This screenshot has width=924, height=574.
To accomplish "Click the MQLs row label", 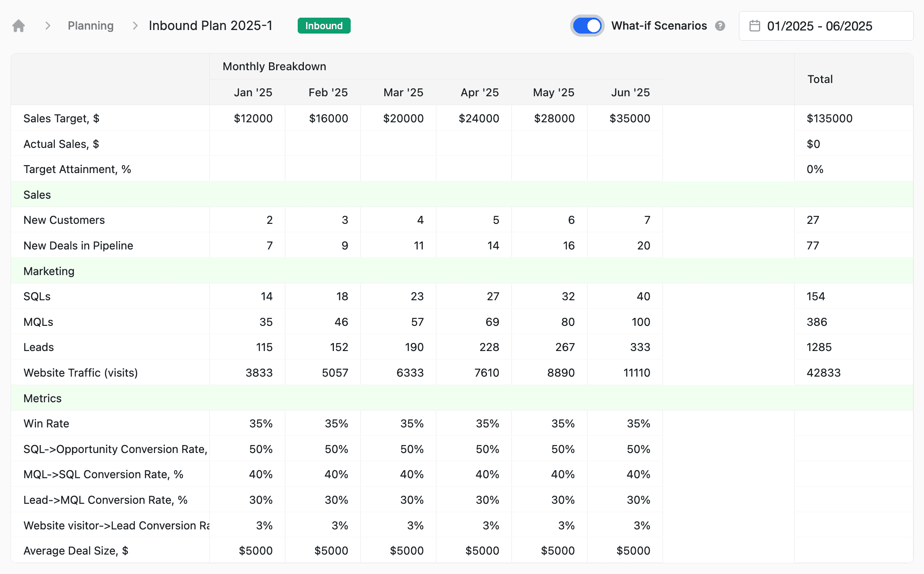I will coord(38,322).
